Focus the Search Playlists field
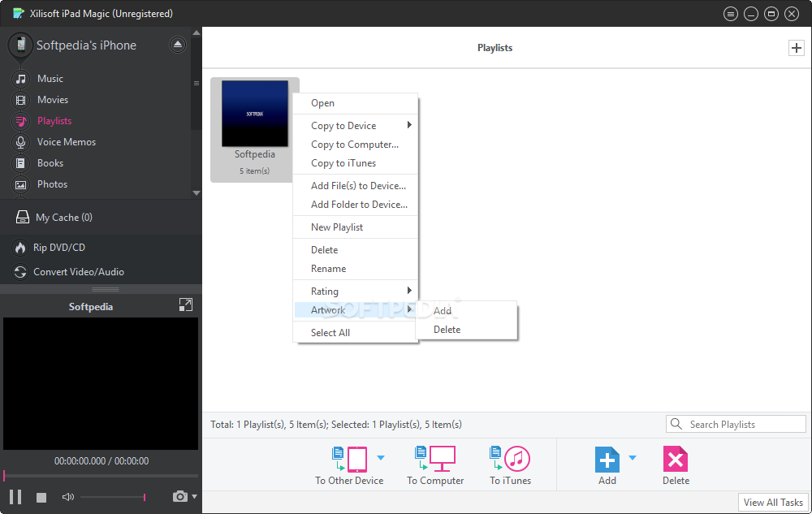 tap(736, 424)
